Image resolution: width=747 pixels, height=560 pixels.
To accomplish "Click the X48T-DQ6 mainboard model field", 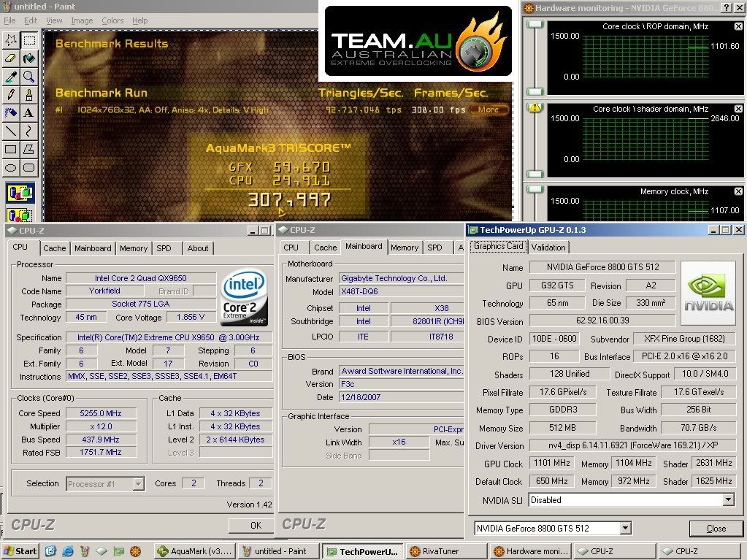I will [x=402, y=291].
